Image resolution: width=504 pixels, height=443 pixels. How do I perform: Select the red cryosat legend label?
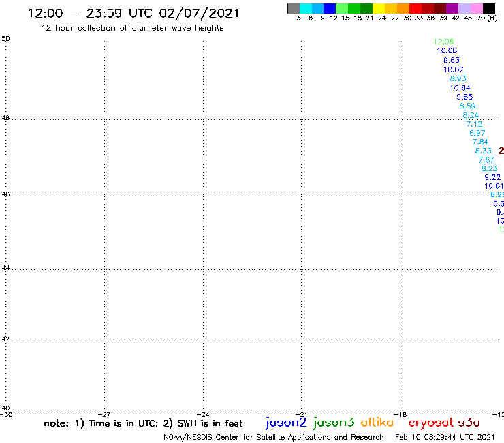(430, 423)
